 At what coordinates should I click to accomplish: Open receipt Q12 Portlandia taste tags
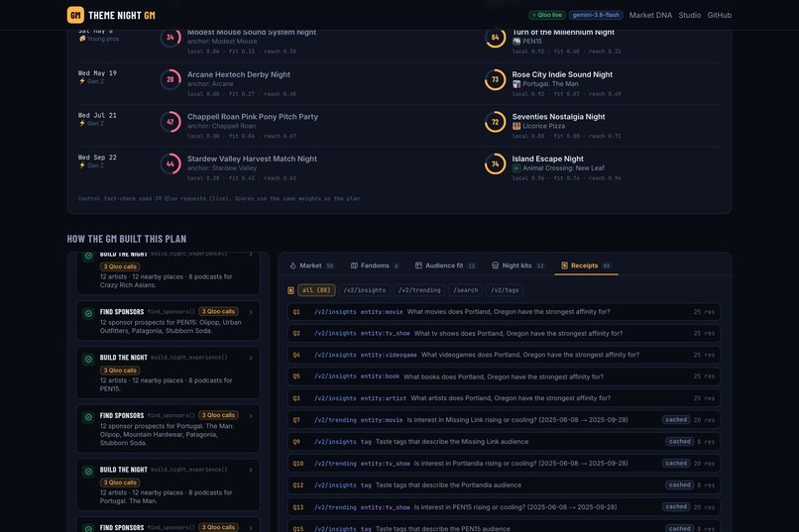504,485
